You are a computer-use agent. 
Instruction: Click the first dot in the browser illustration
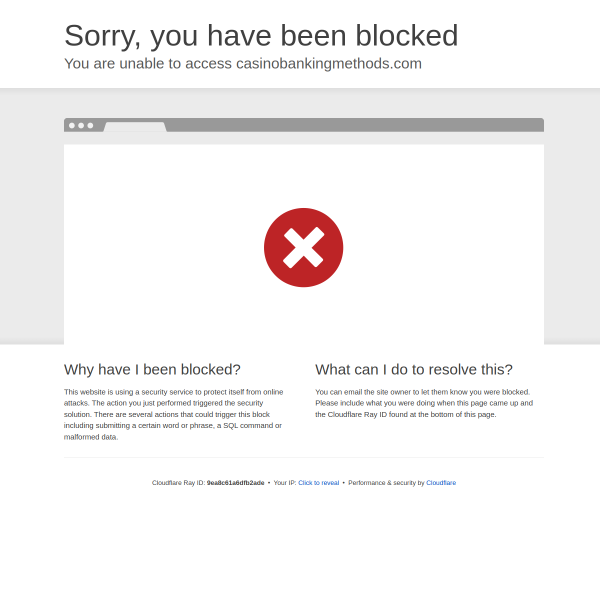pos(72,126)
